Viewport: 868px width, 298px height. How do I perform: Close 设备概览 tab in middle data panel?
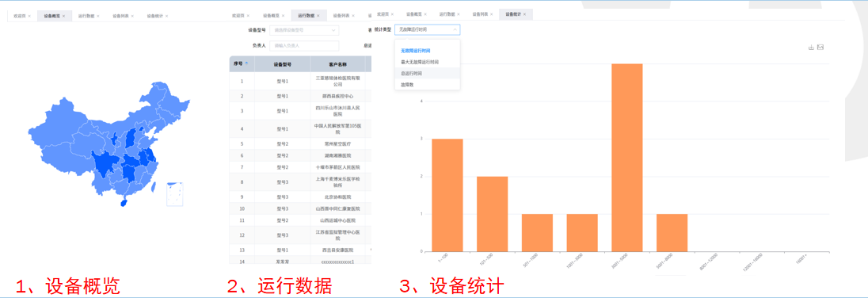pyautogui.click(x=283, y=16)
